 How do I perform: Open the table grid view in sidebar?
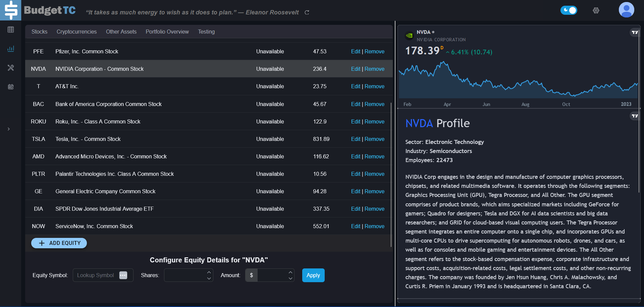click(x=11, y=30)
